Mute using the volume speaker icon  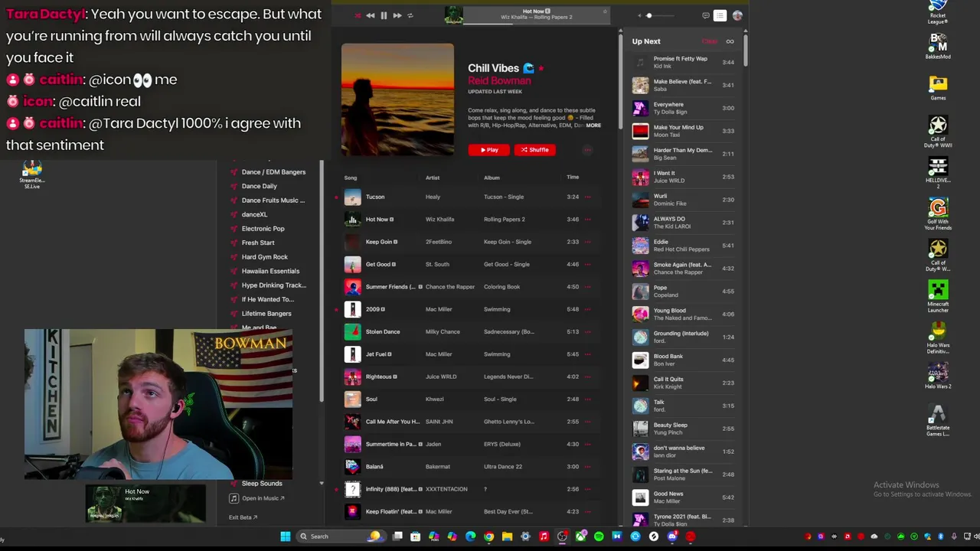(x=639, y=15)
